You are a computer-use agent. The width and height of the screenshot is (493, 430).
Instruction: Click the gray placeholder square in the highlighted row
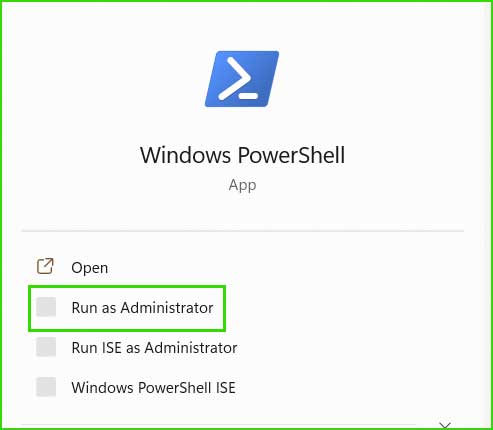46,307
